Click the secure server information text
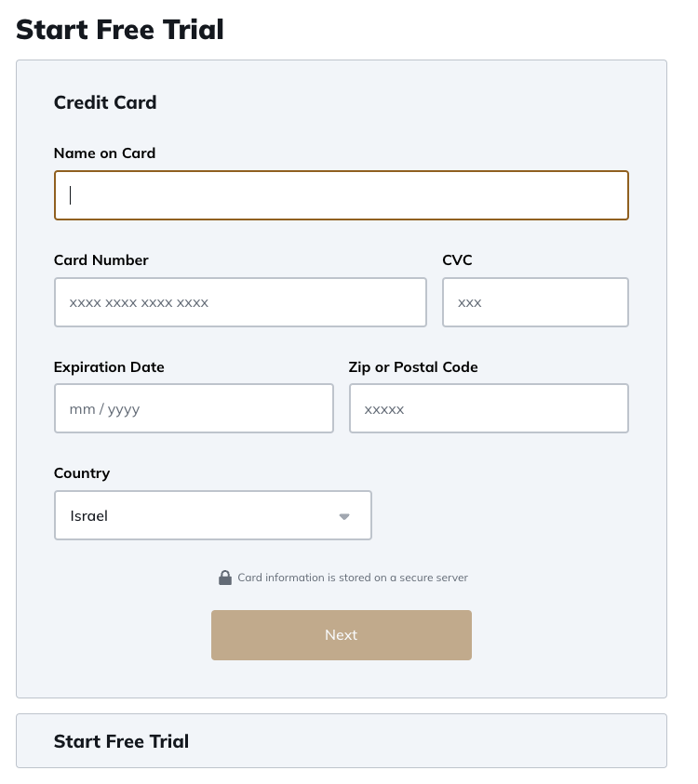This screenshot has width=698, height=784. pyautogui.click(x=353, y=578)
